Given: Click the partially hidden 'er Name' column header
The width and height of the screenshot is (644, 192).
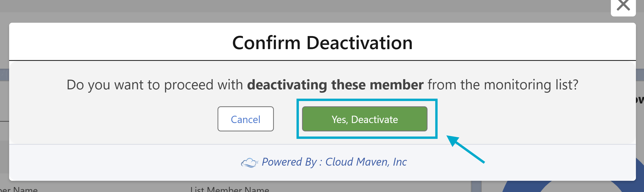Looking at the screenshot, I should (x=19, y=189).
